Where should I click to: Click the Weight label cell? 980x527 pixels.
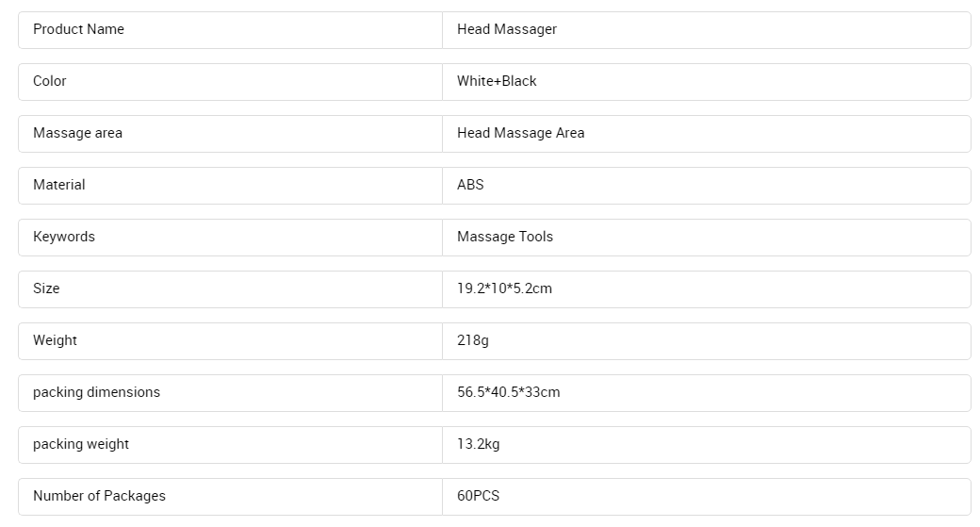[230, 341]
